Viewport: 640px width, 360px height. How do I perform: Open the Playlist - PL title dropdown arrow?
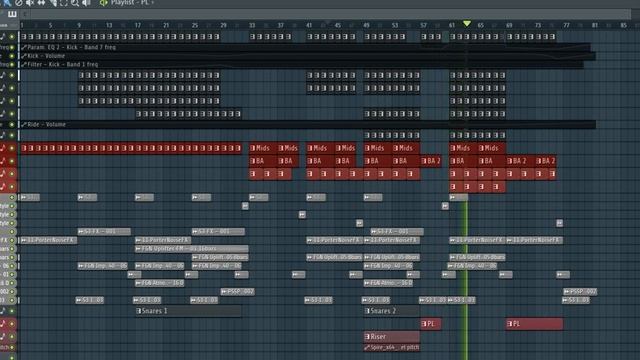click(153, 3)
